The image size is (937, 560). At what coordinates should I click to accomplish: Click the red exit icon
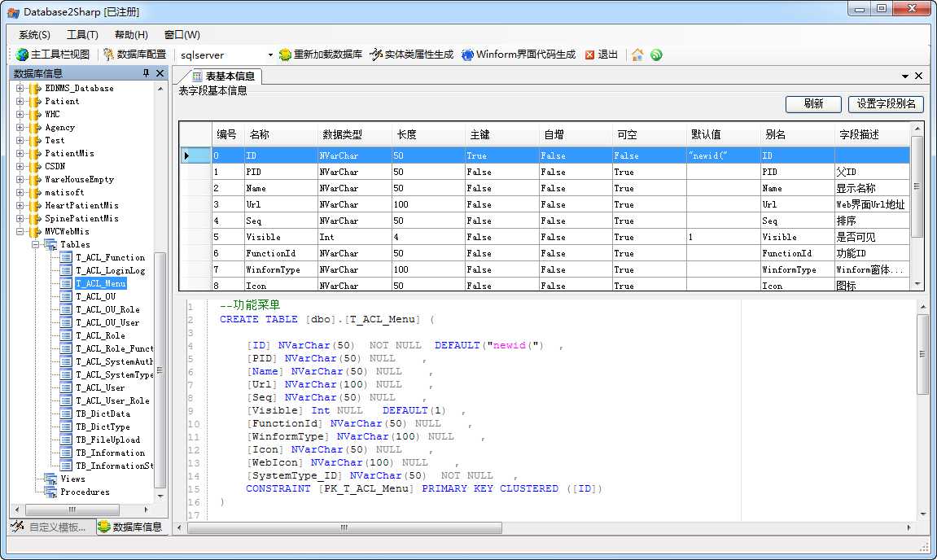pyautogui.click(x=590, y=55)
